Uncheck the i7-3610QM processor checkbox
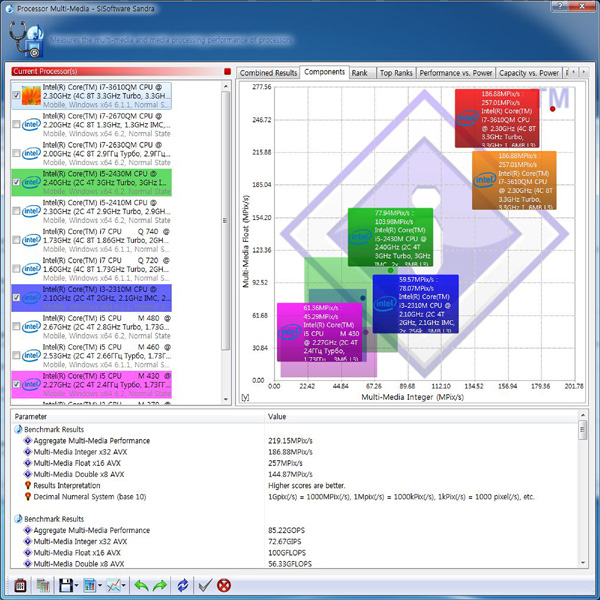Viewport: 600px width, 600px height. tap(16, 95)
